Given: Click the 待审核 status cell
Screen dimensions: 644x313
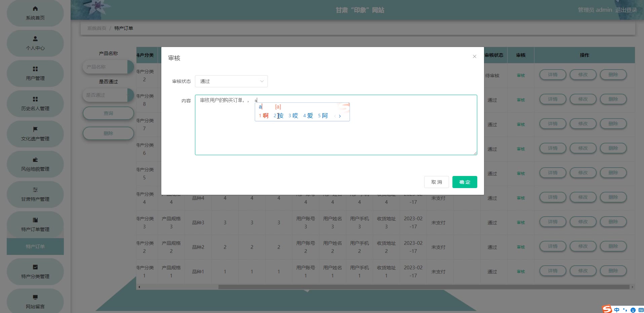Looking at the screenshot, I should point(492,76).
